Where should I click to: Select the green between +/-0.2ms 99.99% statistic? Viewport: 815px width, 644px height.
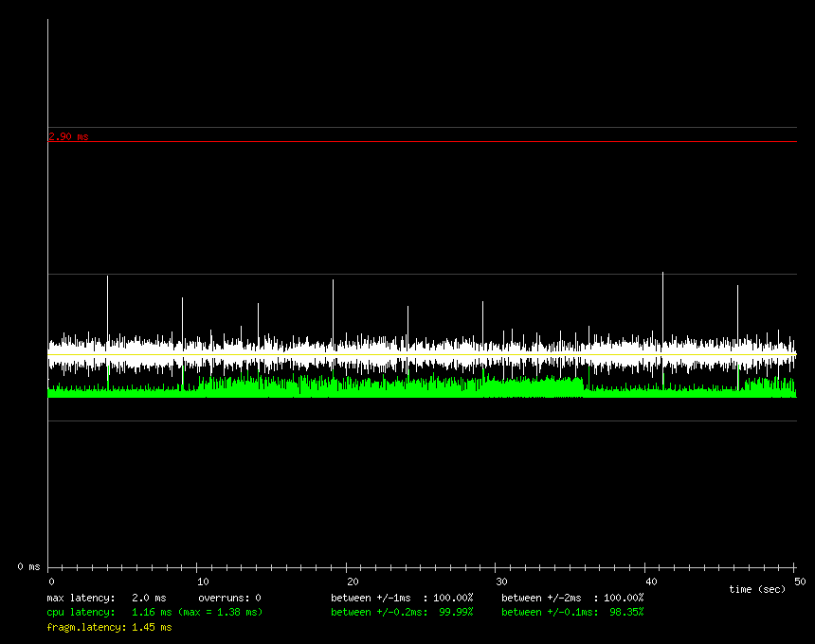[402, 612]
